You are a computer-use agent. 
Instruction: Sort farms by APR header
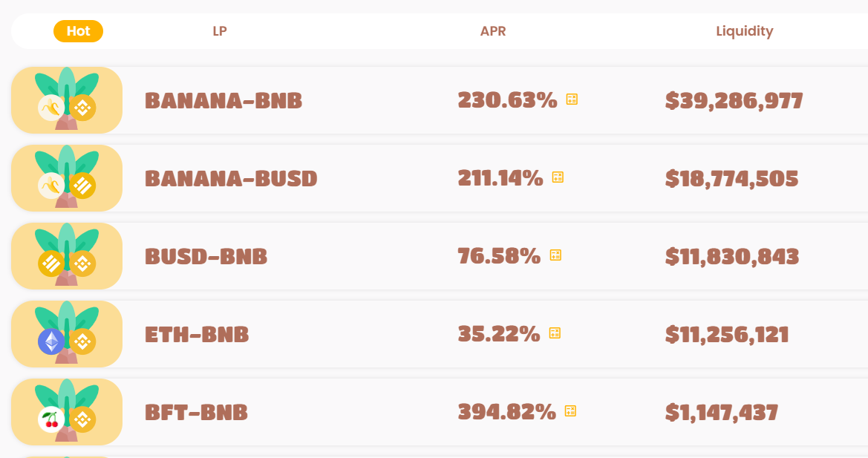point(493,31)
